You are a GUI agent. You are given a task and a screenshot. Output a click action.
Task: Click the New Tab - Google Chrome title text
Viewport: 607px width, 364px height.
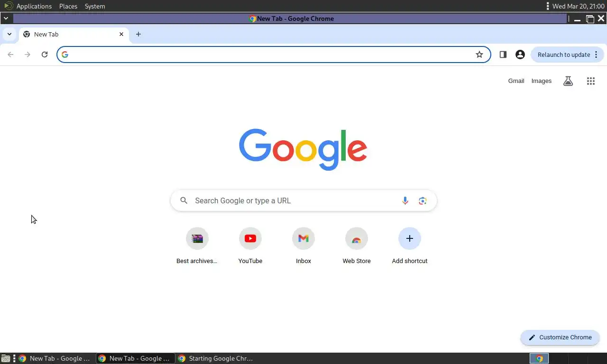295,18
